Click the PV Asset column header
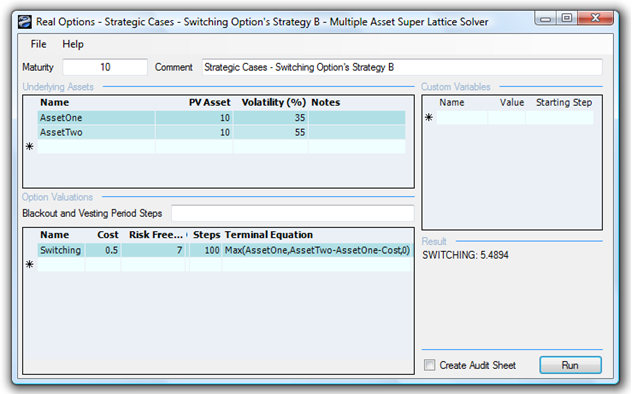The width and height of the screenshot is (632, 394). [x=210, y=102]
